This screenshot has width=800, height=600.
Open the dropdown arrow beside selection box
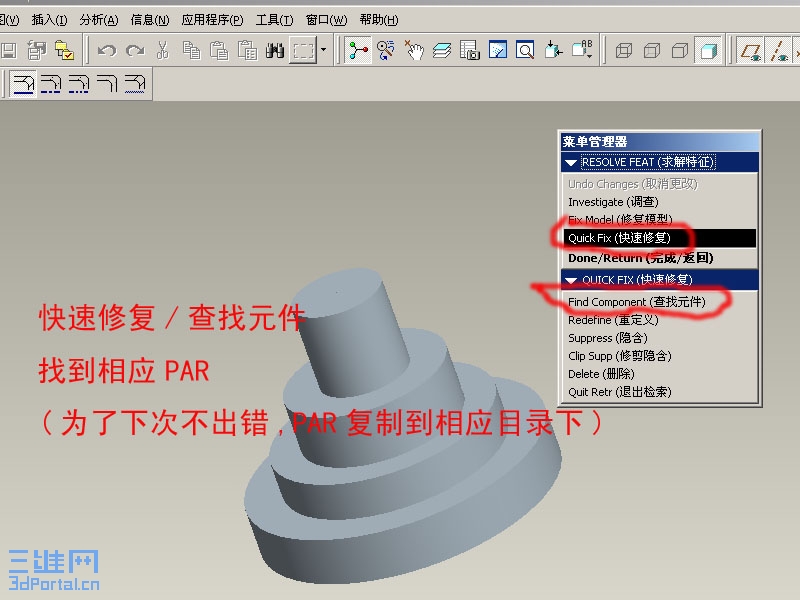click(x=323, y=50)
